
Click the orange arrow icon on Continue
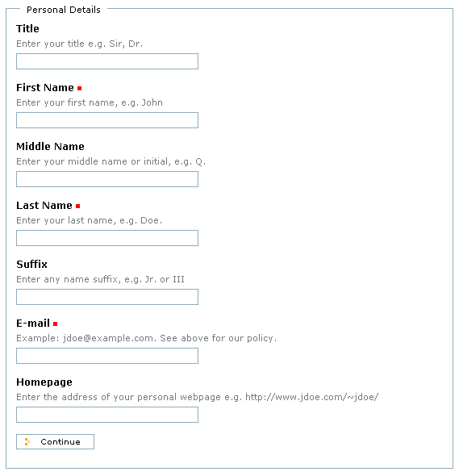pyautogui.click(x=27, y=441)
